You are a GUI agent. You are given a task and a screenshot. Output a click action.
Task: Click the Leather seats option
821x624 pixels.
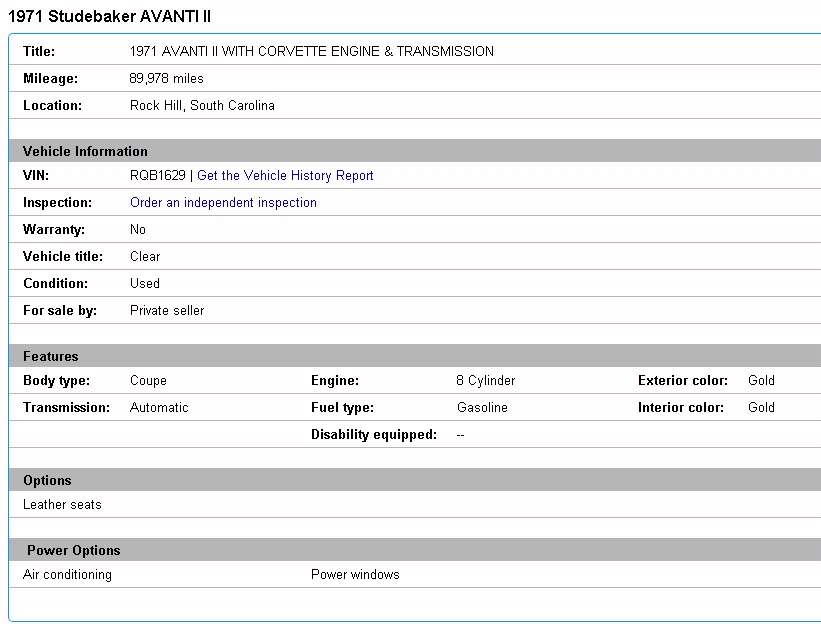click(x=62, y=505)
